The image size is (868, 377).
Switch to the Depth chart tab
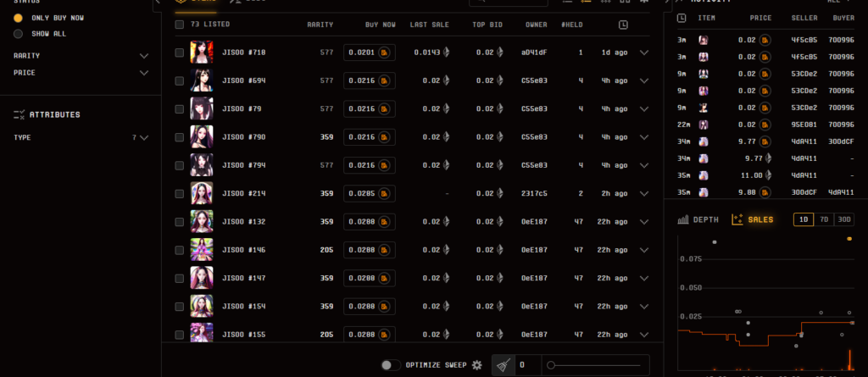(x=698, y=219)
